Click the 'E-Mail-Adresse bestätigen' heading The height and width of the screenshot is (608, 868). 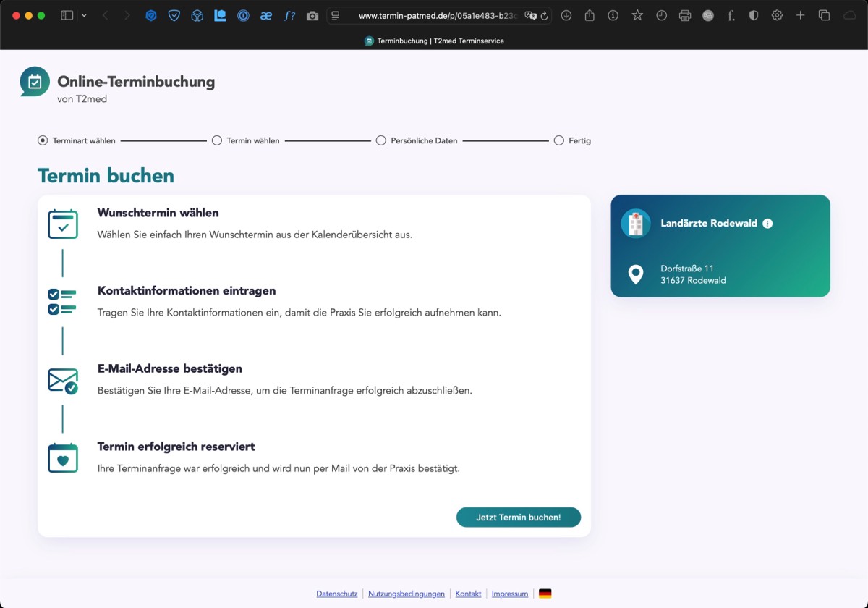tap(170, 368)
